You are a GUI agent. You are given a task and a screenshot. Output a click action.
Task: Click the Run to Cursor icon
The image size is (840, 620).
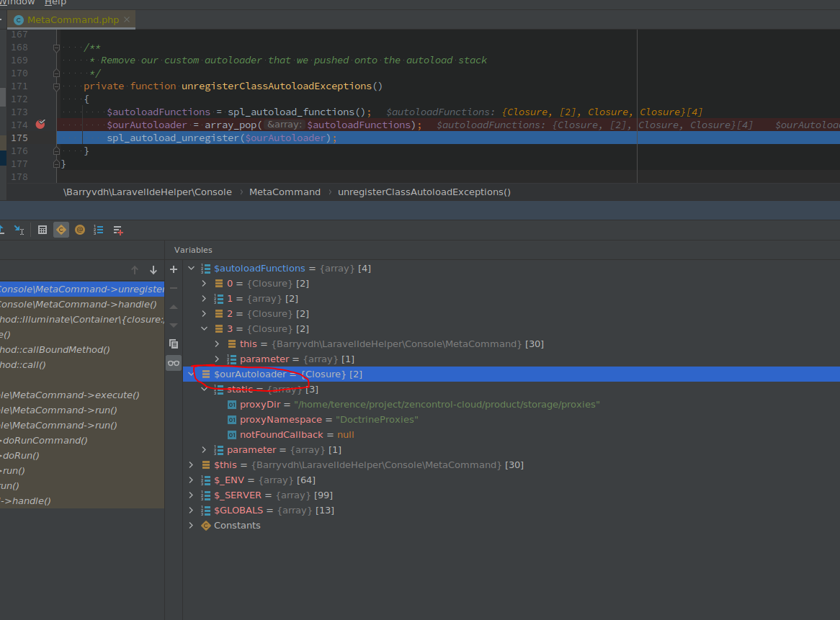pos(19,230)
